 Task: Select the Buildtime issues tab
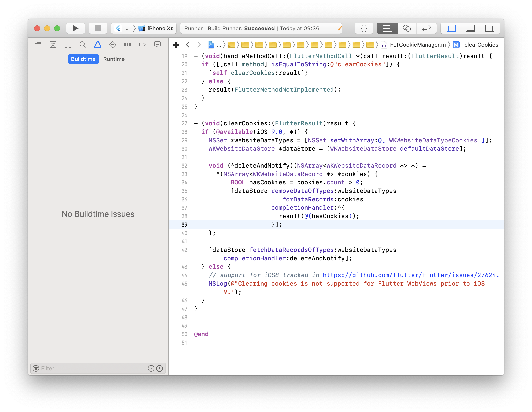(x=83, y=59)
